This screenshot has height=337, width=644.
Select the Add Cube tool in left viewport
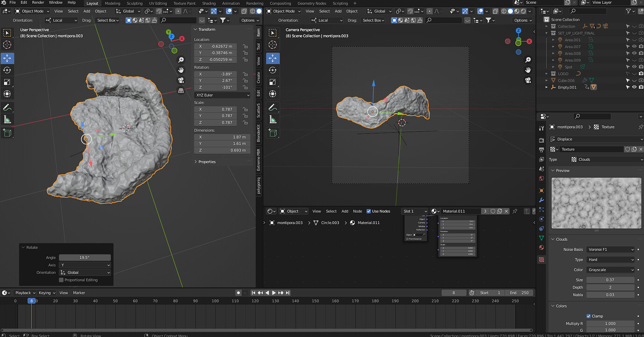coord(7,133)
